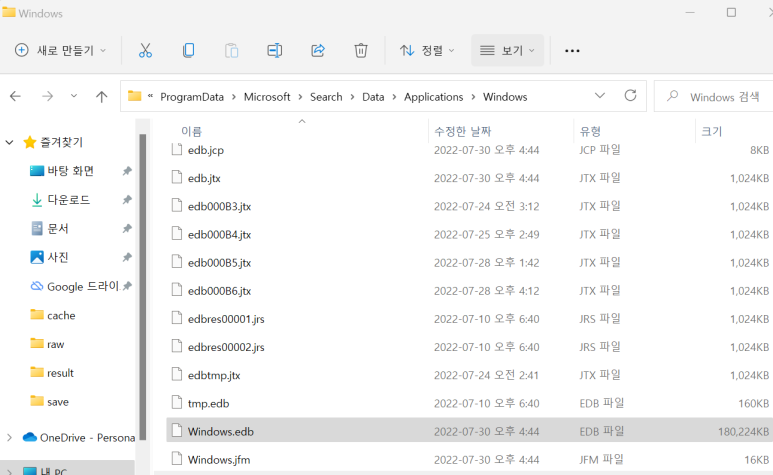
Task: Click Search breadcrumb in address path
Action: [326, 97]
